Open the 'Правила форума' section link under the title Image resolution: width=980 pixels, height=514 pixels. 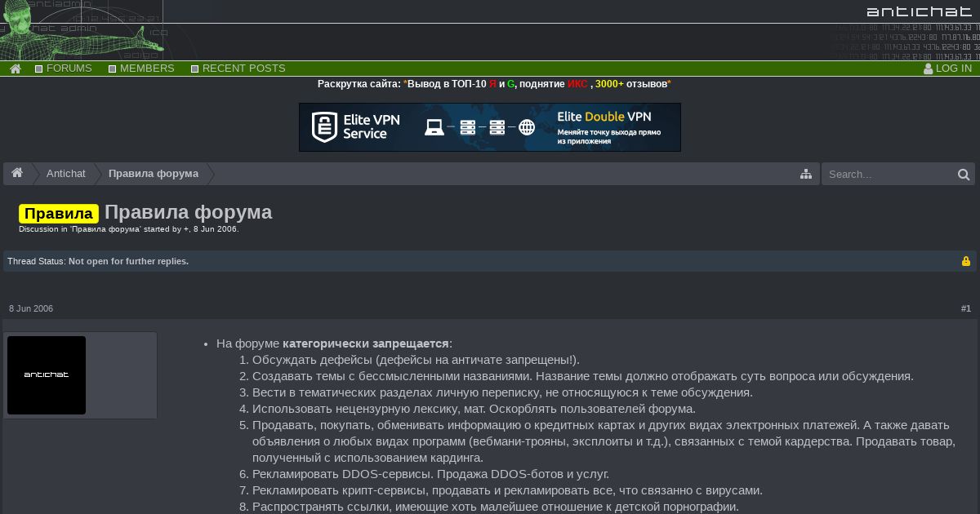(x=105, y=229)
